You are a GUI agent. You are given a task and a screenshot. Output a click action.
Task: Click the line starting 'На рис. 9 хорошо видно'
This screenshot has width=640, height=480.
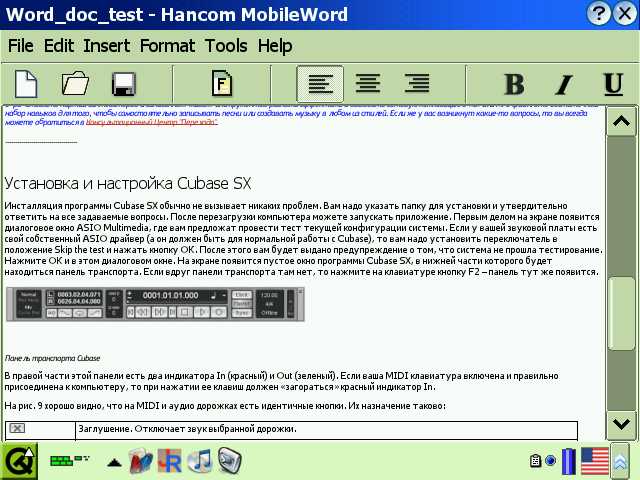point(225,406)
